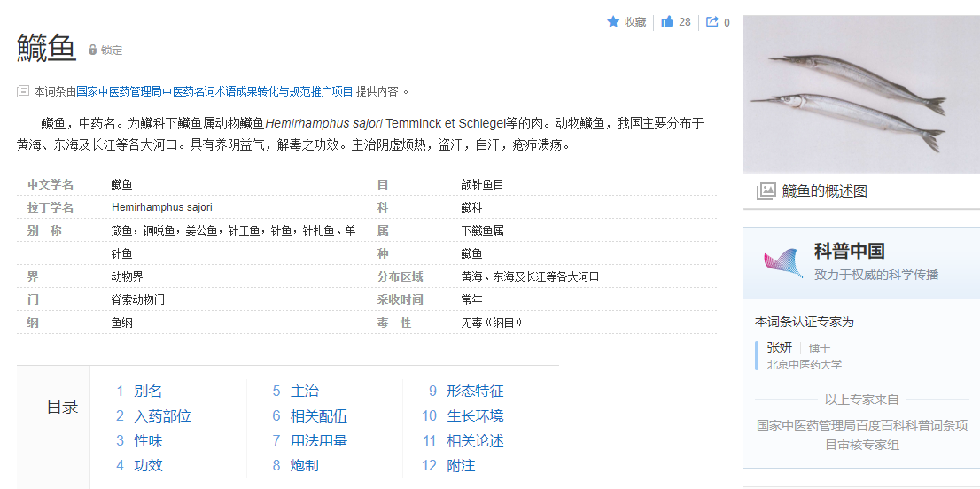Click the share arrow icon
980x489 pixels.
(712, 22)
